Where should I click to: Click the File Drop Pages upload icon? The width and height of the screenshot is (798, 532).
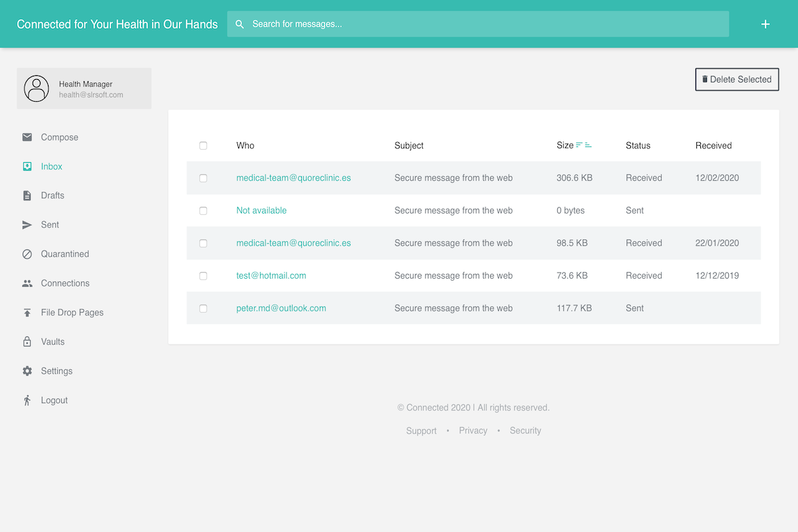pos(27,313)
